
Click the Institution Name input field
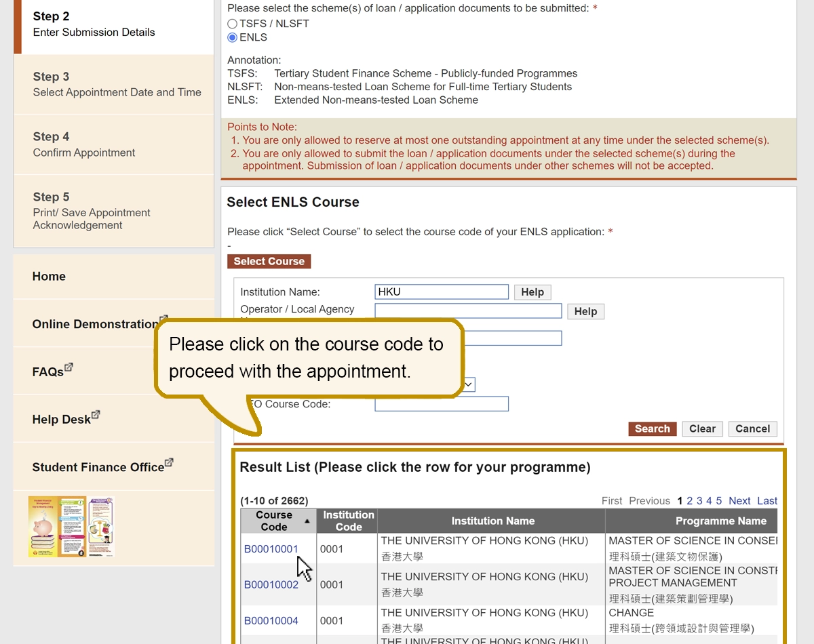(x=442, y=292)
